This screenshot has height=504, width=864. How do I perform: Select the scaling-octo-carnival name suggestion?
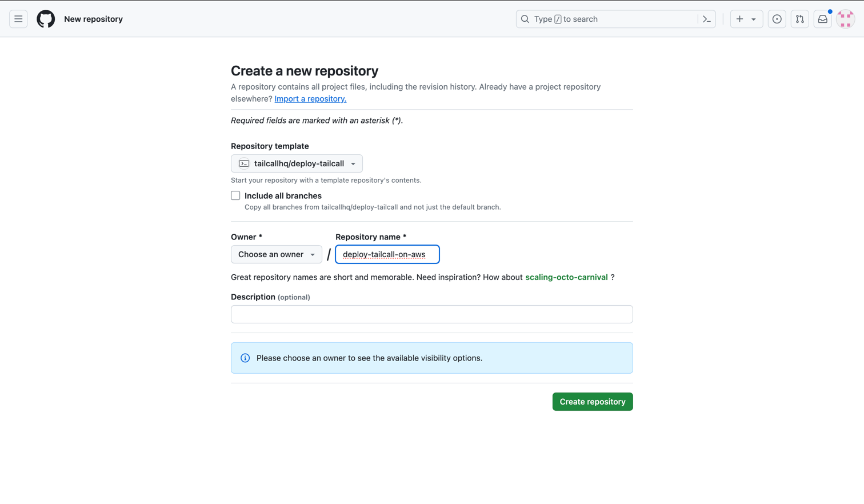(x=566, y=277)
